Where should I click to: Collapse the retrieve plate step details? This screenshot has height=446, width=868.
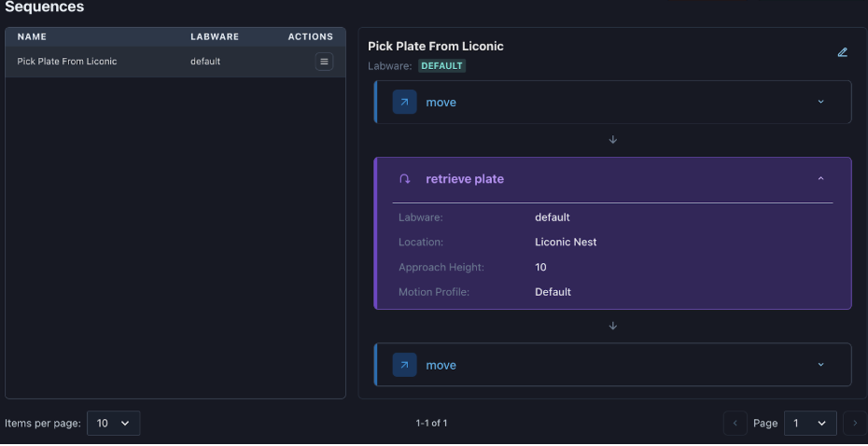tap(820, 179)
